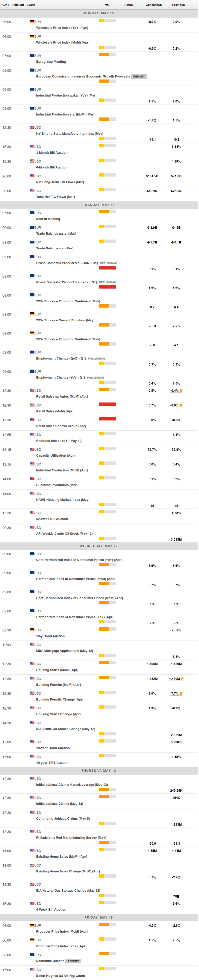199x980 pixels.
Task: Click the revised-value info icon beside -0.4% previous
Action: pyautogui.click(x=181, y=391)
